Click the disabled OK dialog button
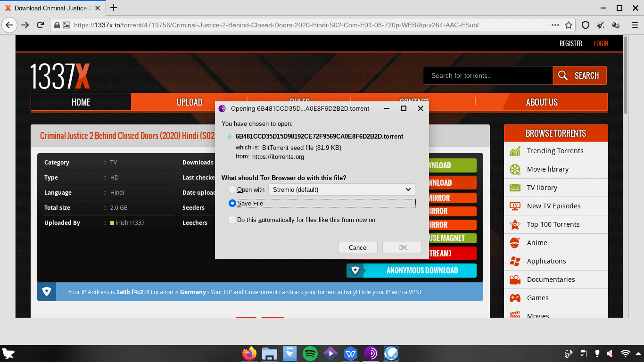This screenshot has height=362, width=644. pos(402,247)
